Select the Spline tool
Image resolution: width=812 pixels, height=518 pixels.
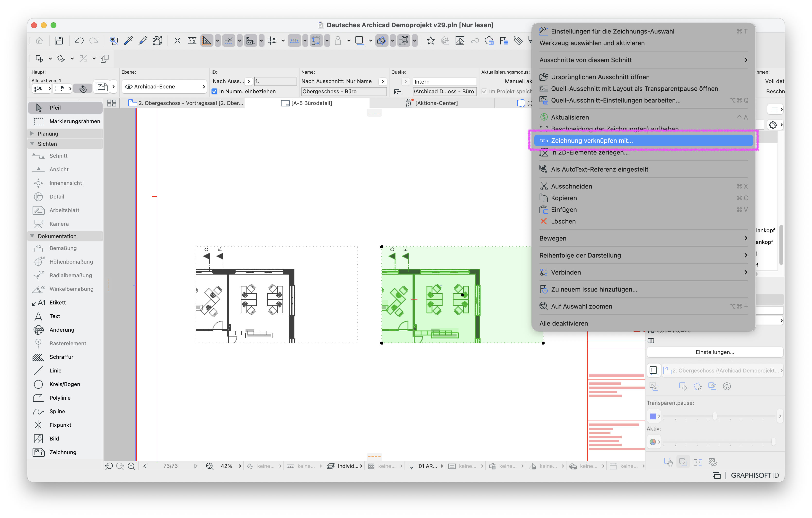coord(65,411)
